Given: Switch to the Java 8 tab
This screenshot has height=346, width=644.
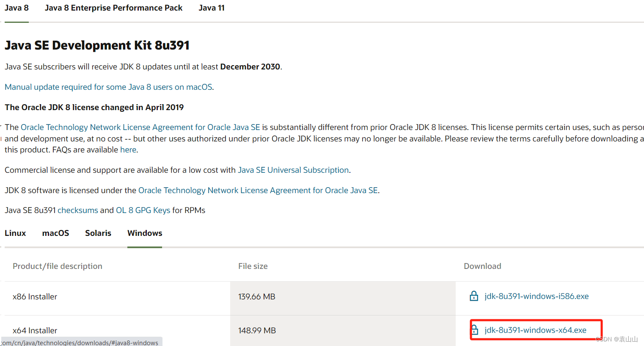Looking at the screenshot, I should coord(17,8).
